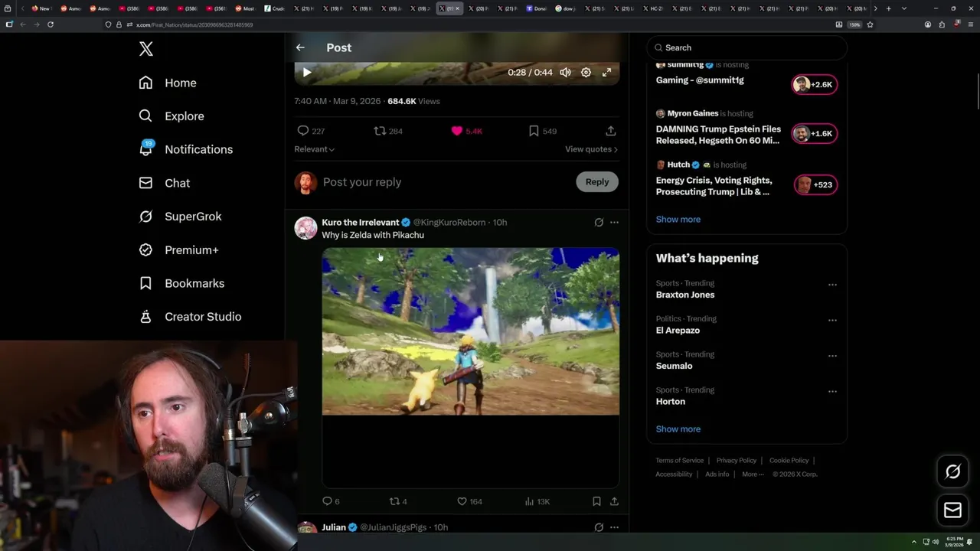Go back using the Post arrow
Screen dimensions: 980x551
300,47
